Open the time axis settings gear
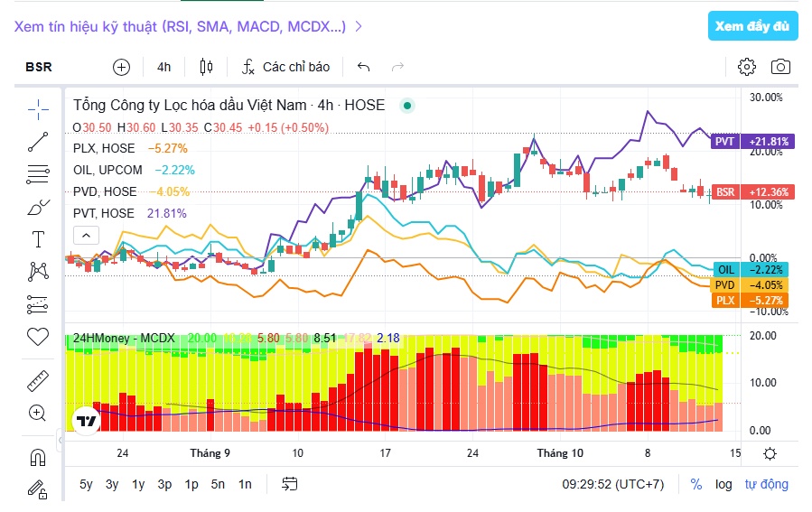This screenshot has width=812, height=512. (770, 453)
